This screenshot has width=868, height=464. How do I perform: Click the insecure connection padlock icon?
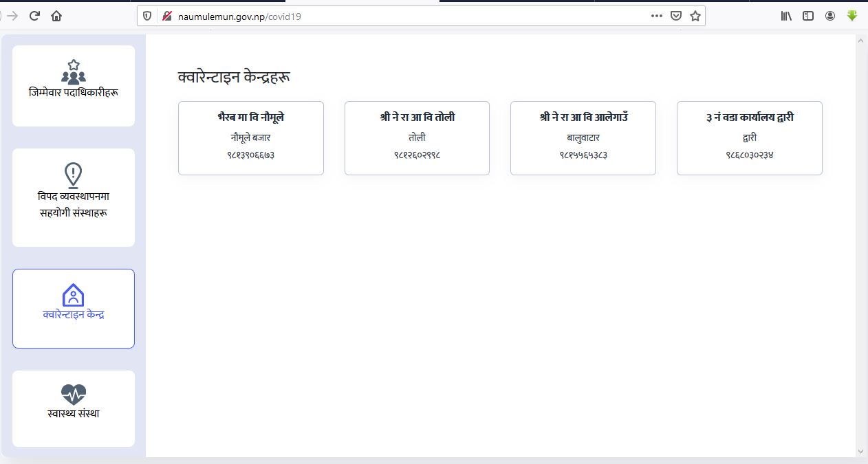[166, 16]
